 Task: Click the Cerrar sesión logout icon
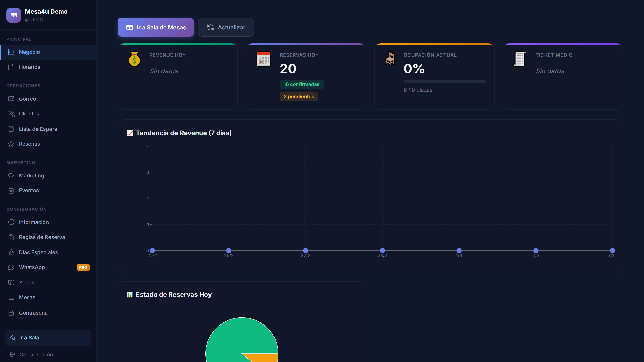[x=13, y=355]
